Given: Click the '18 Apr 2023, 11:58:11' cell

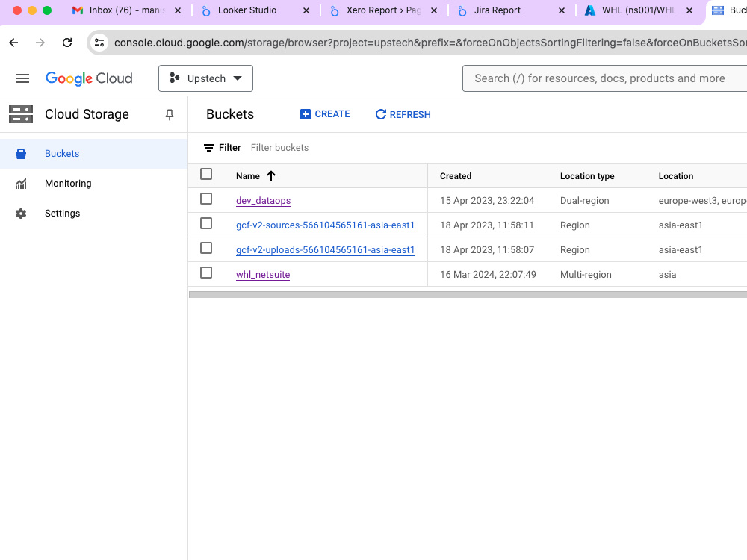Looking at the screenshot, I should click(x=486, y=225).
